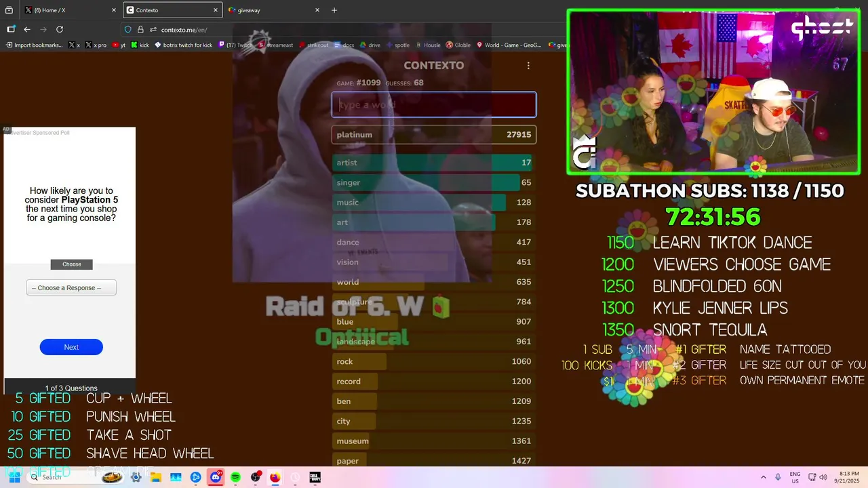Click the browser forward arrow
Viewport: 868px width, 488px height.
43,29
